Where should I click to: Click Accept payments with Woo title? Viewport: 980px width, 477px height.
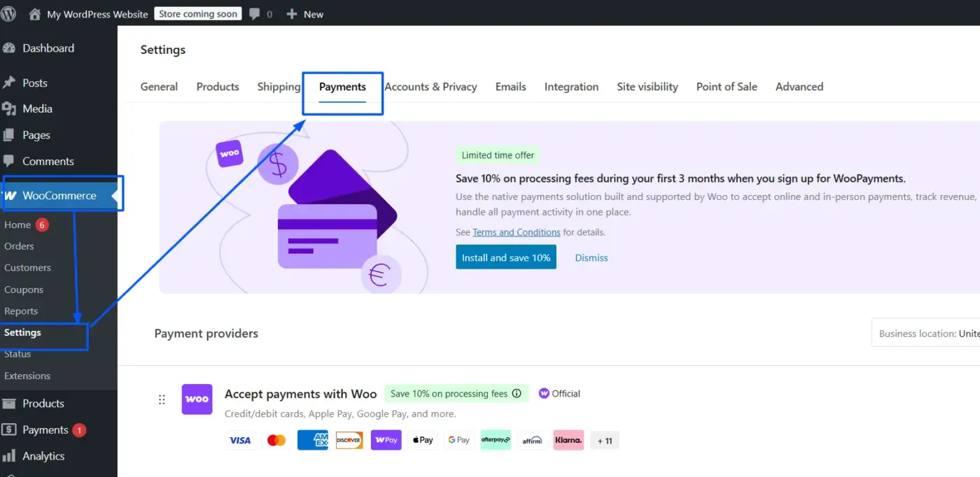(300, 394)
